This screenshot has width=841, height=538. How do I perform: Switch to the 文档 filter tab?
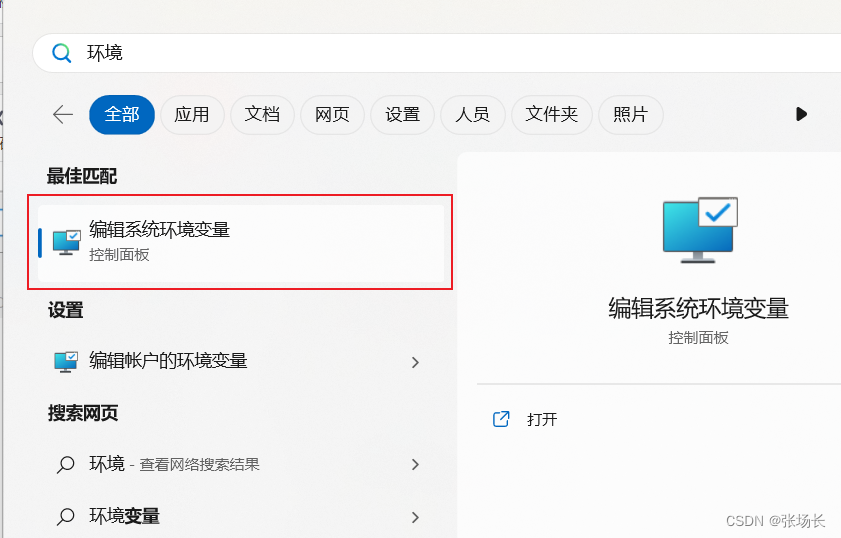coord(262,115)
